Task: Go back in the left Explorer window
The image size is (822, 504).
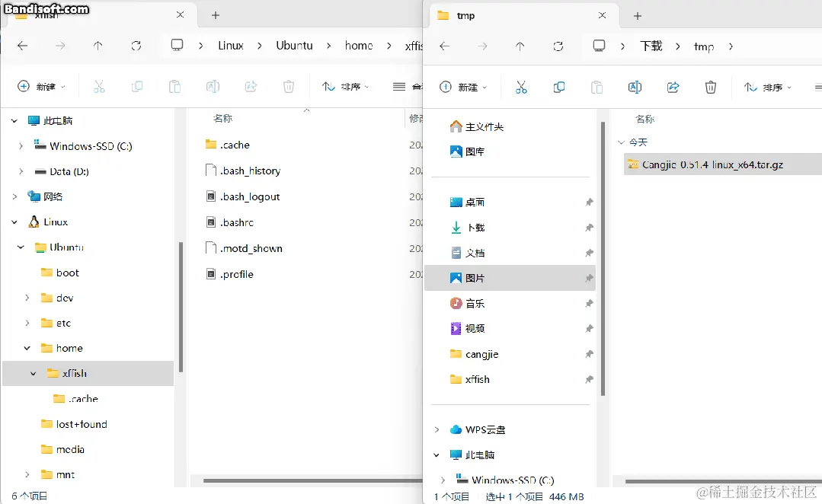Action: [23, 46]
